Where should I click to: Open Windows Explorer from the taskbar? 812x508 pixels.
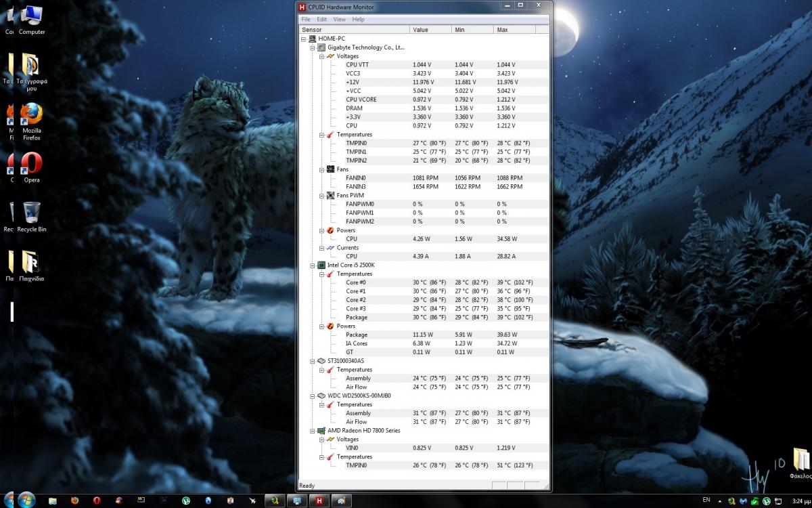(53, 501)
